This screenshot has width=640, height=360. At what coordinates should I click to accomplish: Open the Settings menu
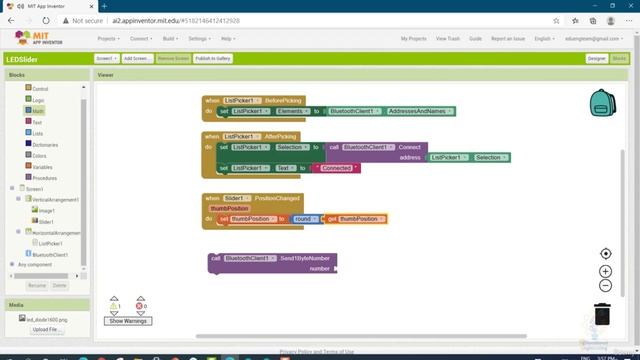(200, 38)
